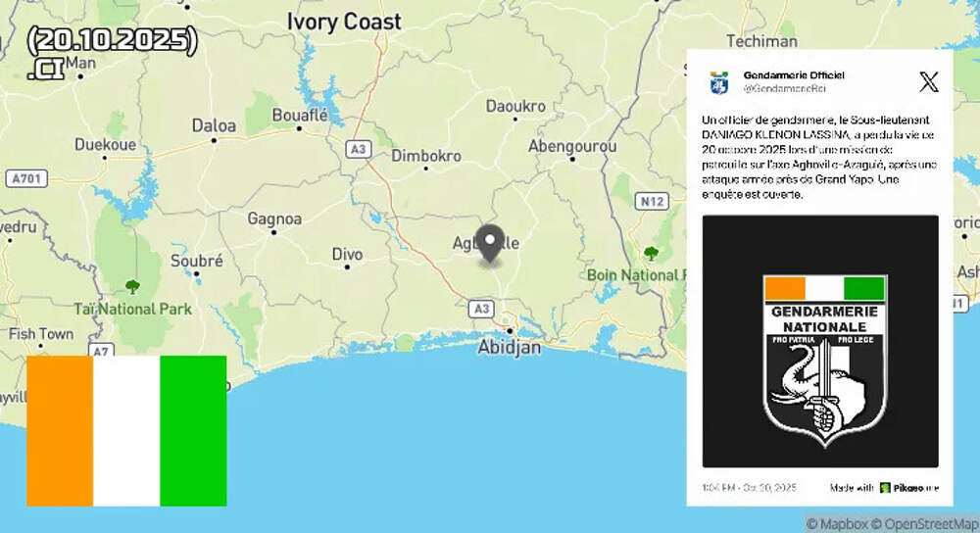Click the Ivory Coast country label
This screenshot has height=533, width=980.
343,22
